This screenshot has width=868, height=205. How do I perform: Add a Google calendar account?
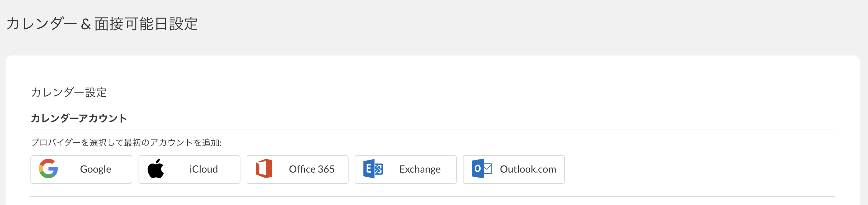[x=81, y=169]
